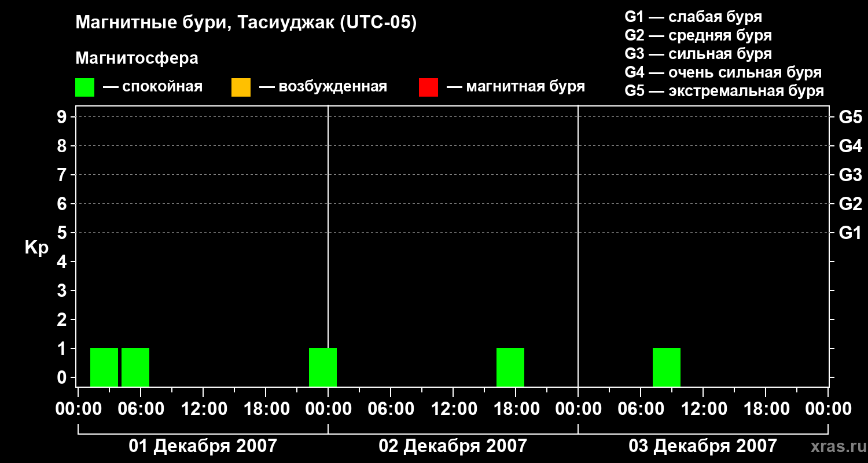Click the 'Магнитосфера' heading
This screenshot has height=463, width=868.
click(137, 58)
